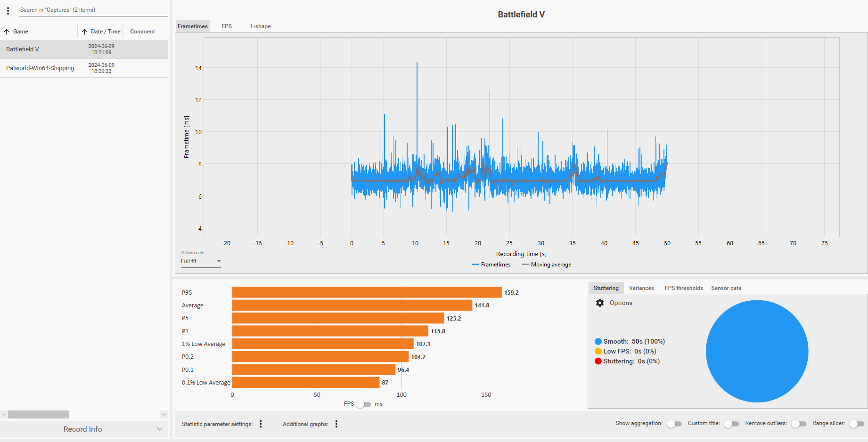Select the Battlefield V capture row
This screenshot has width=868, height=442.
click(84, 49)
